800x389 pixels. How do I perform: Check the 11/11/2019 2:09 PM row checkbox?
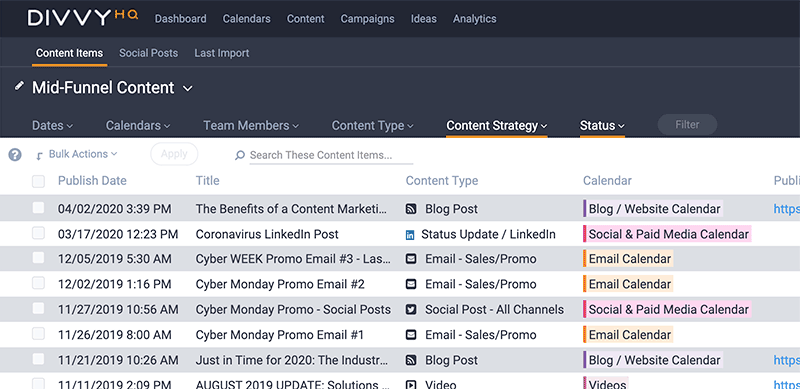[x=38, y=384]
